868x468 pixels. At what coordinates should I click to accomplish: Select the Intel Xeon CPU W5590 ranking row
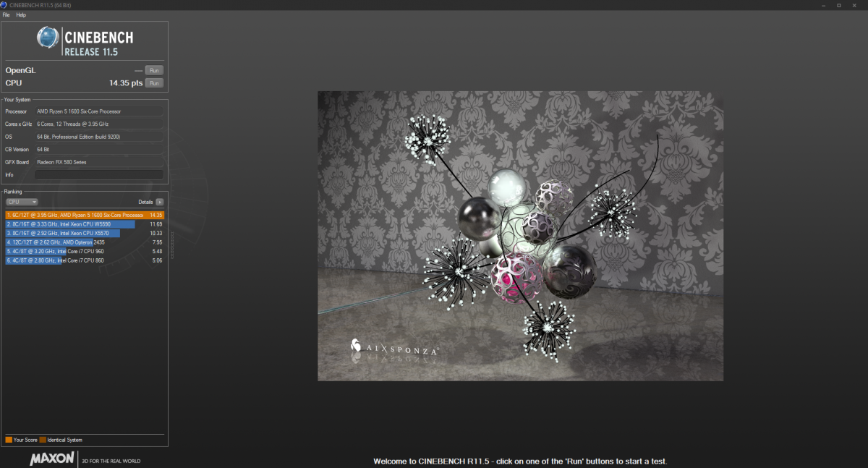tap(85, 224)
